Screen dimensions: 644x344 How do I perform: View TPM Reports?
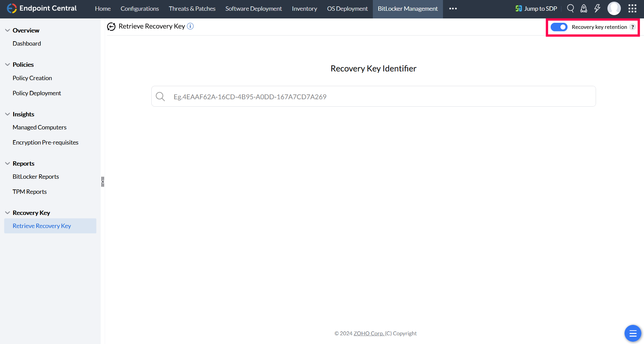pyautogui.click(x=30, y=192)
